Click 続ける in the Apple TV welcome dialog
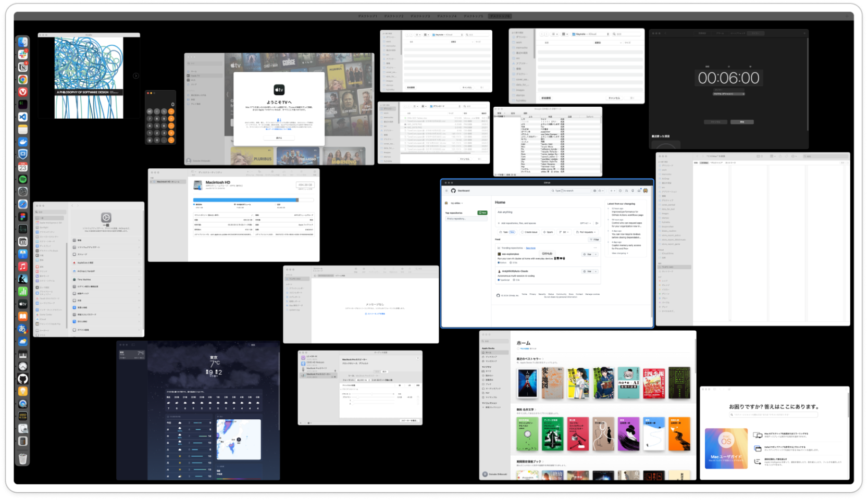 [279, 138]
